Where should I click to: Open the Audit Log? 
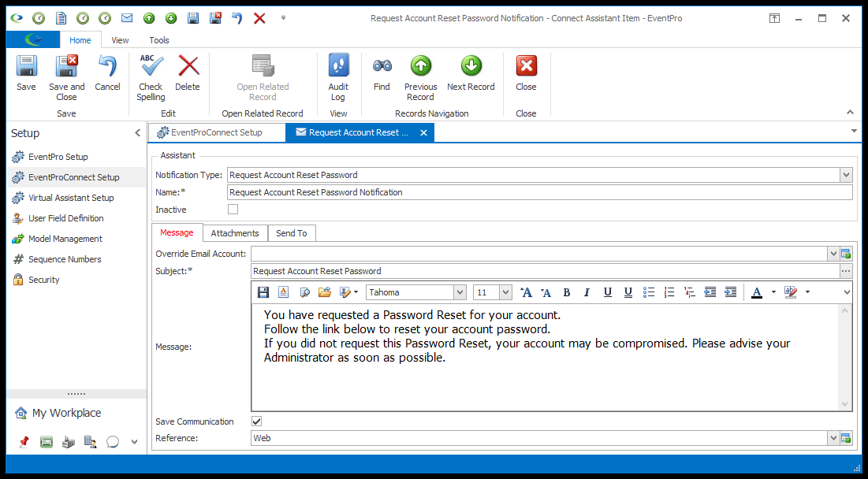[338, 78]
